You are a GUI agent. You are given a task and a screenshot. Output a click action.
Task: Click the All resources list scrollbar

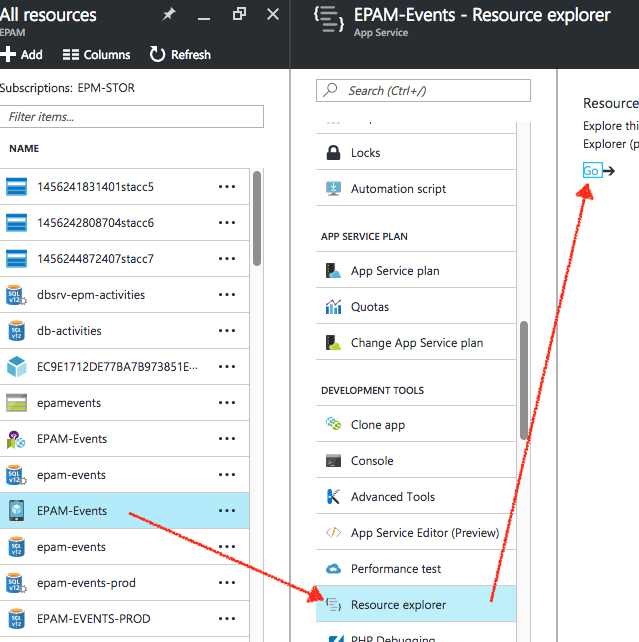[257, 219]
